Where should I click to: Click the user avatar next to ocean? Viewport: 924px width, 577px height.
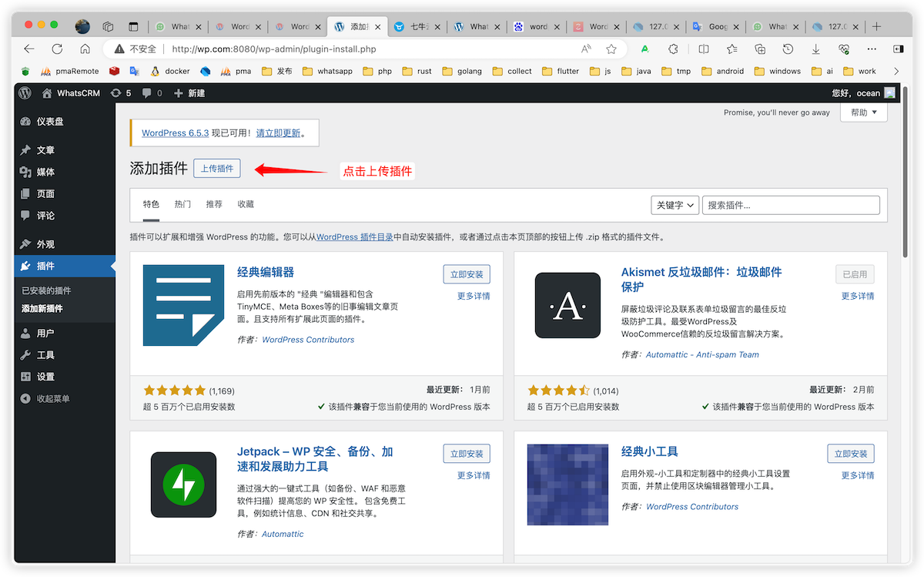[x=890, y=92]
